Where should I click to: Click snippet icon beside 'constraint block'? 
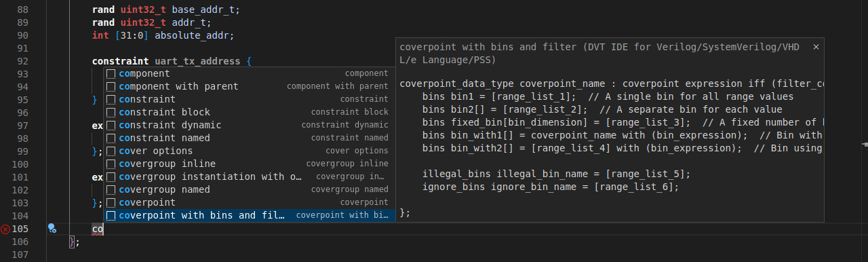111,112
